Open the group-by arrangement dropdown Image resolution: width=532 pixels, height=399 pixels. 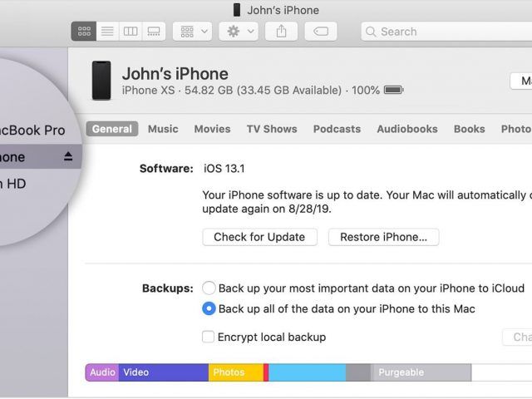tap(192, 32)
